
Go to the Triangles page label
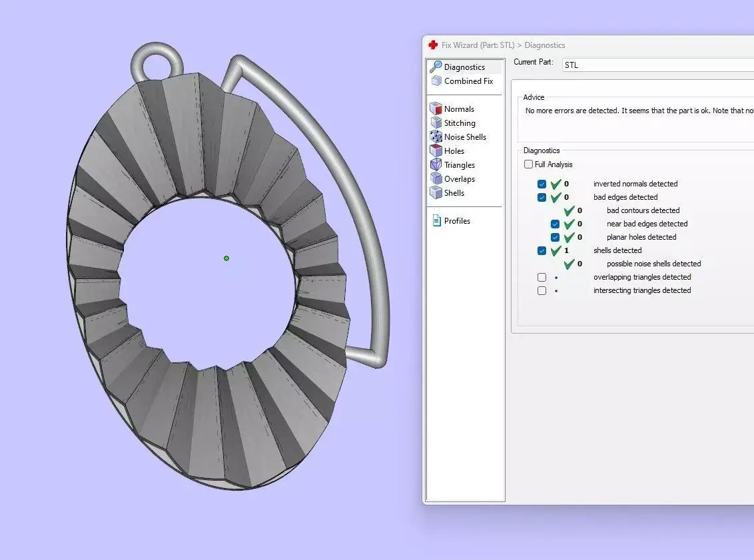460,165
